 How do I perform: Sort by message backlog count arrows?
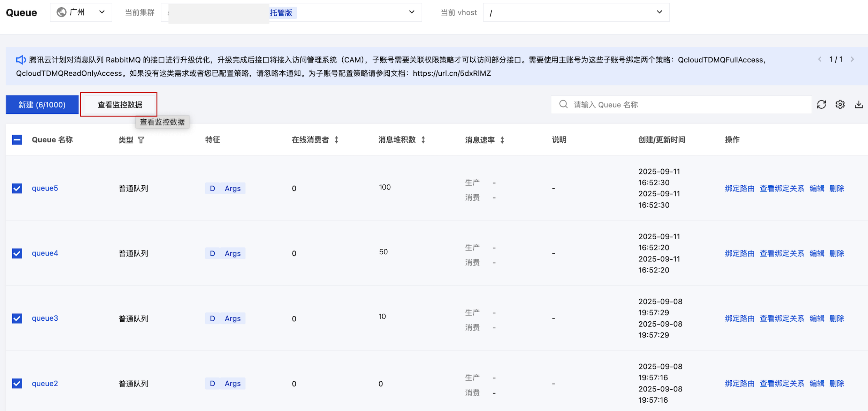[x=423, y=140]
